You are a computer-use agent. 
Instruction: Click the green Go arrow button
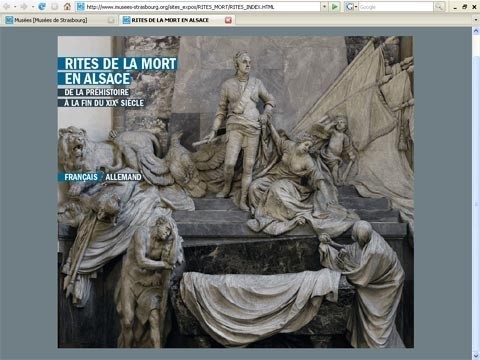click(335, 7)
